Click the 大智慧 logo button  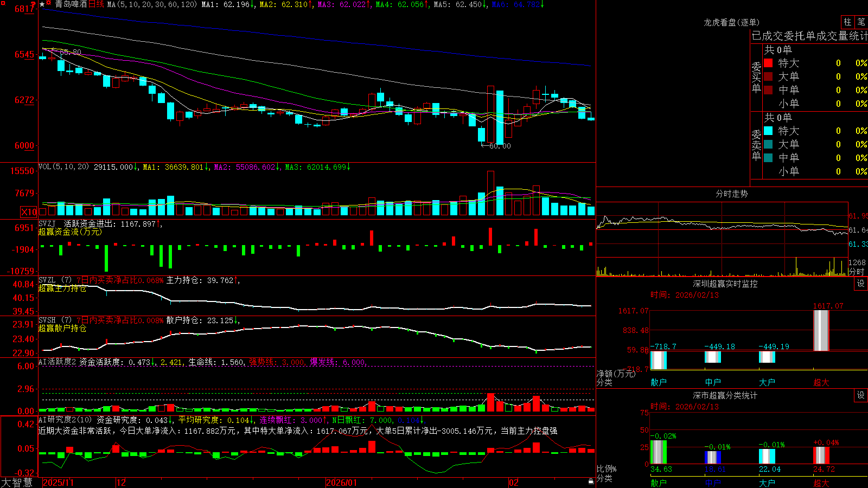[x=17, y=483]
